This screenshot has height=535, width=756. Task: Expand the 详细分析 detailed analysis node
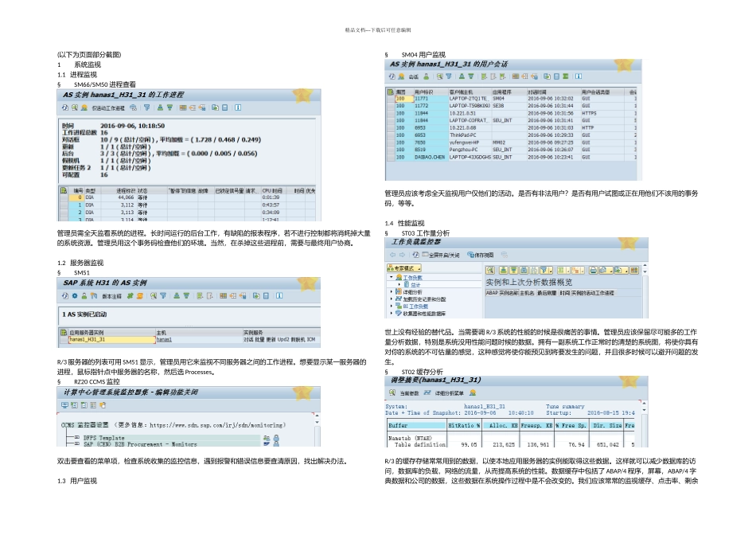(391, 292)
